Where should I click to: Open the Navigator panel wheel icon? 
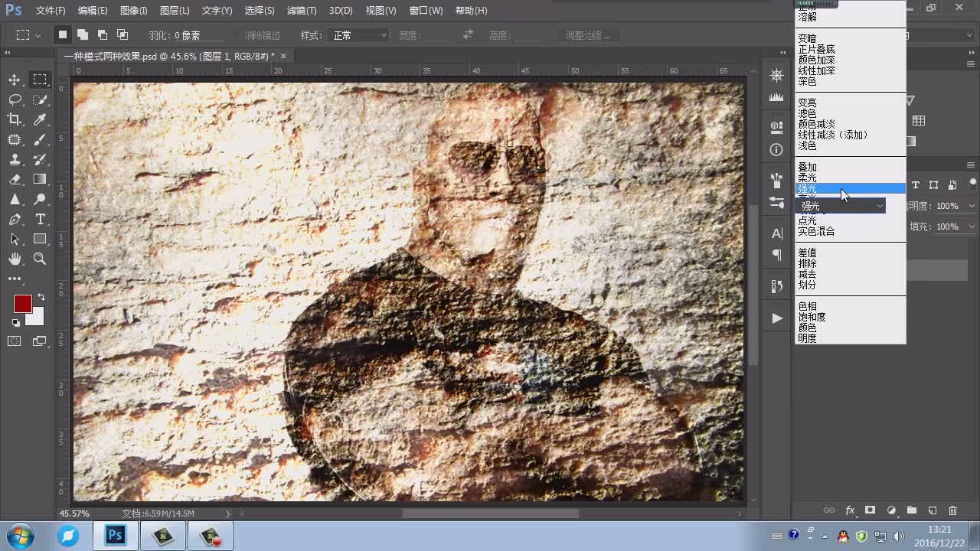(776, 75)
